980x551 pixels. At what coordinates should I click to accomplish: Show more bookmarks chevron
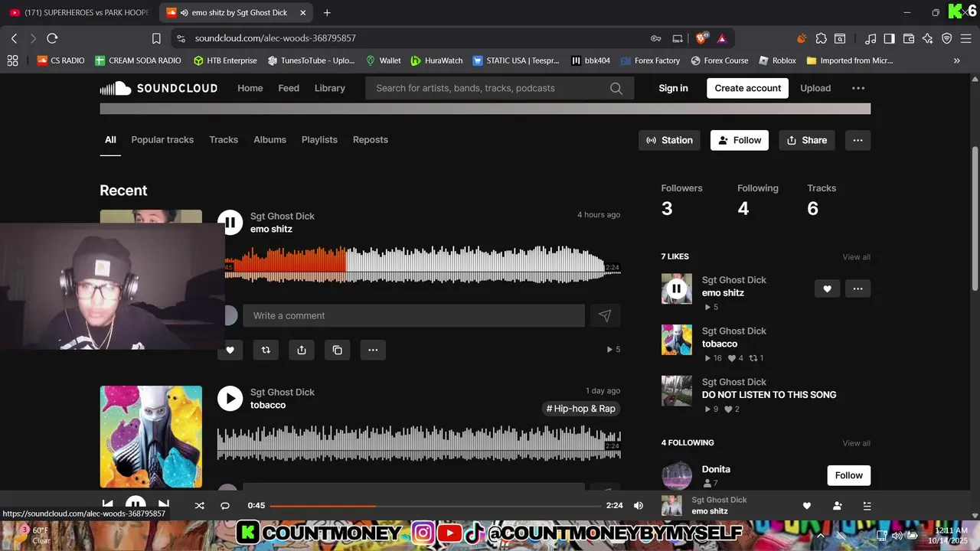(956, 60)
